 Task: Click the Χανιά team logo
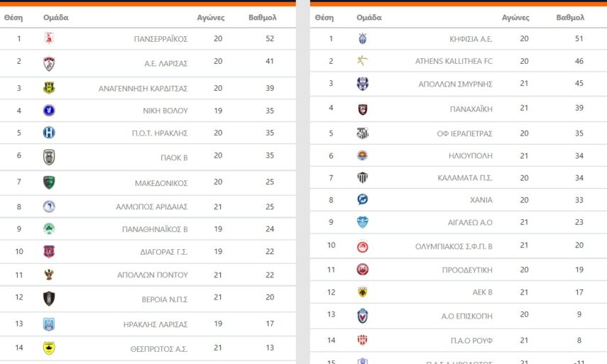363,199
